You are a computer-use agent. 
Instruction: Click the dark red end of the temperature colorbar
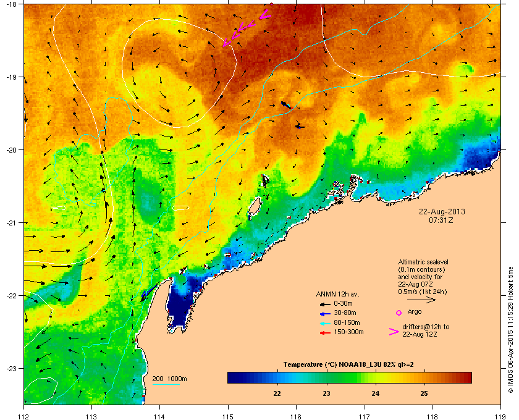tap(467, 377)
